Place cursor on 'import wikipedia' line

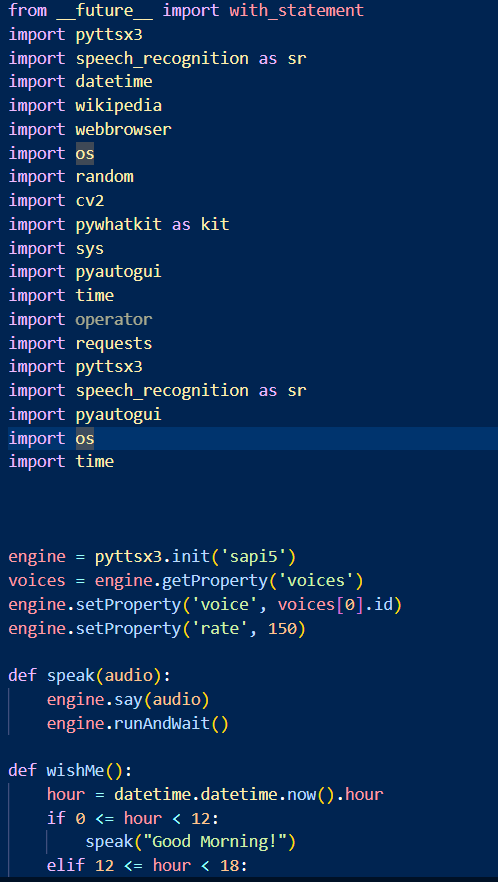[x=85, y=106]
